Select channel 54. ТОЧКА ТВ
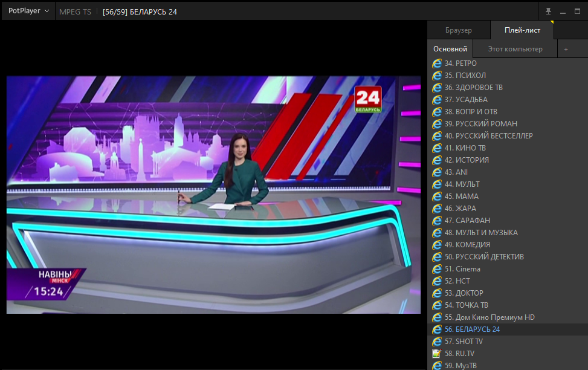The image size is (588, 370). [x=508, y=305]
